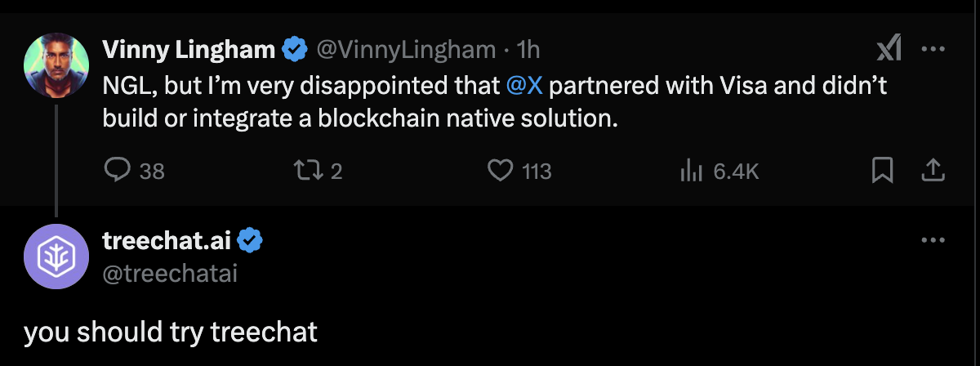Open the treechat.ai purple avatar

pyautogui.click(x=56, y=257)
